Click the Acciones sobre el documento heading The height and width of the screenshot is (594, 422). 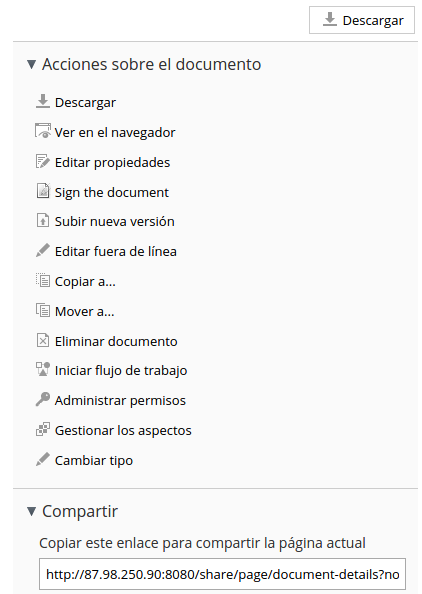[152, 64]
